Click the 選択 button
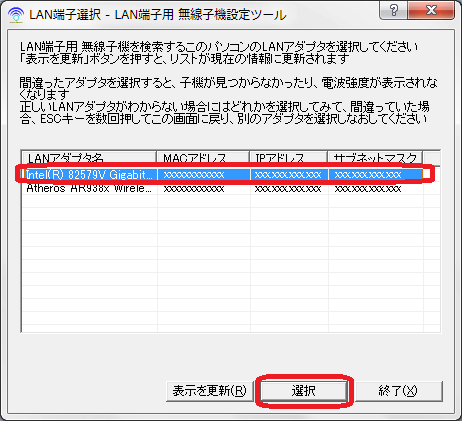 click(x=303, y=391)
